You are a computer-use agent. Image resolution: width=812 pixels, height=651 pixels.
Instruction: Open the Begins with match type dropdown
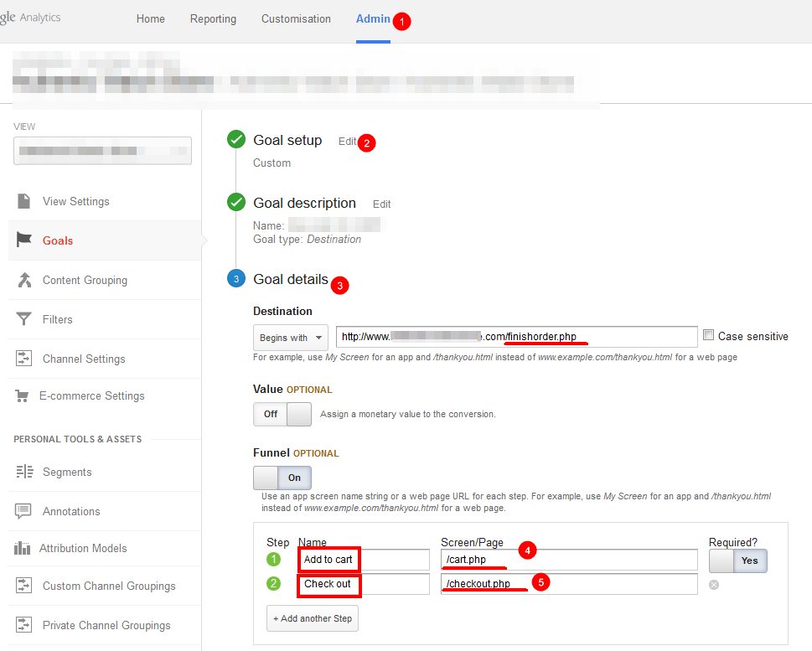(290, 338)
